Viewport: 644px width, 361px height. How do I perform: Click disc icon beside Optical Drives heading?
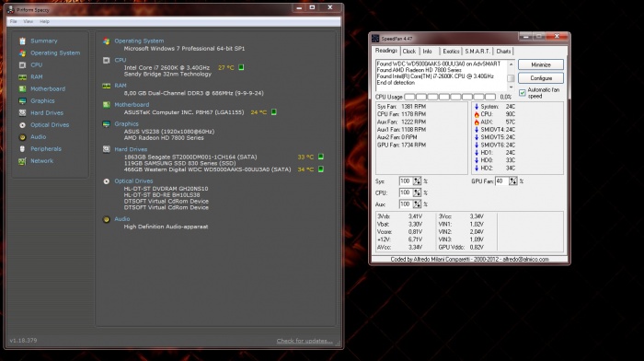coord(107,181)
